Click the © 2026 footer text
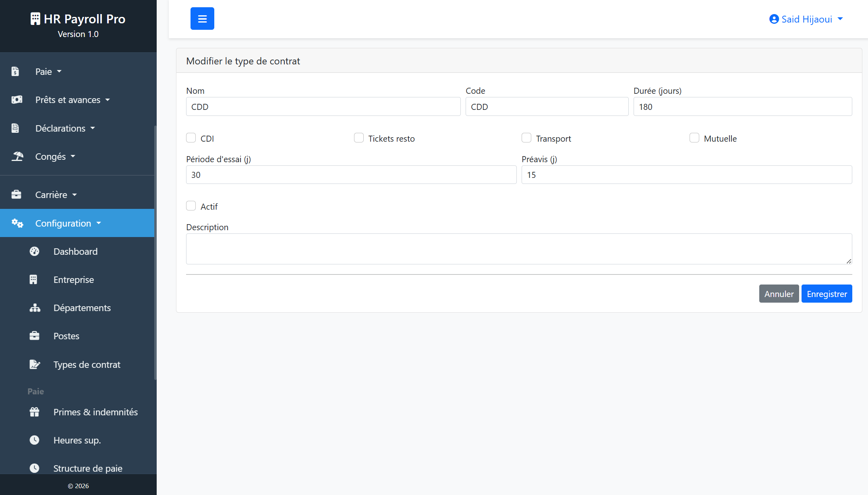 click(x=78, y=486)
